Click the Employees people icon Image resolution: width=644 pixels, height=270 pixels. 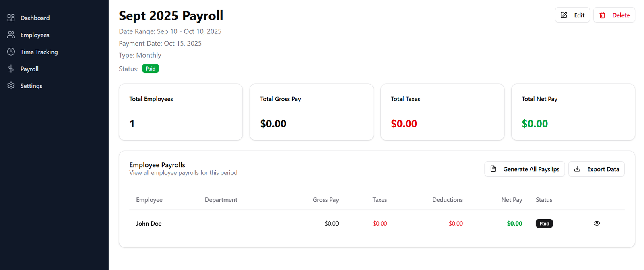(11, 35)
